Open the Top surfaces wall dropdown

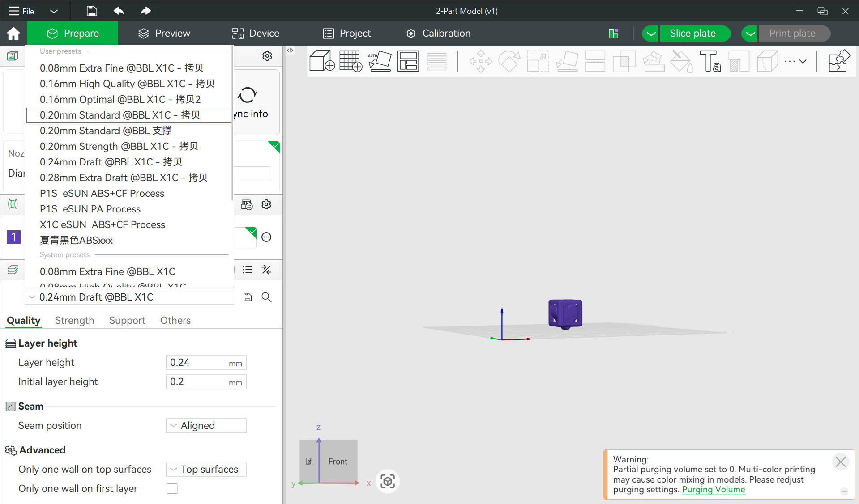coord(206,469)
